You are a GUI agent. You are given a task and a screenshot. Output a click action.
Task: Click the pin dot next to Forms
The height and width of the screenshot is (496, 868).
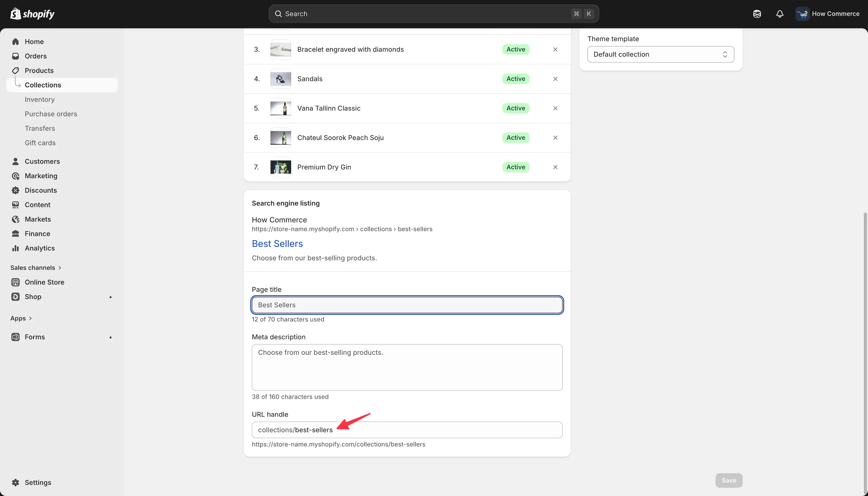coord(111,337)
